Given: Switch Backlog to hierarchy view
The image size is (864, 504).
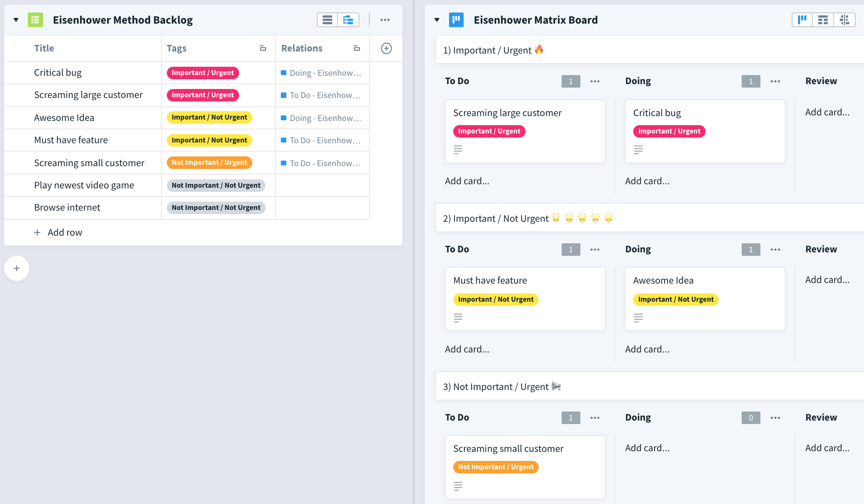Looking at the screenshot, I should point(348,20).
